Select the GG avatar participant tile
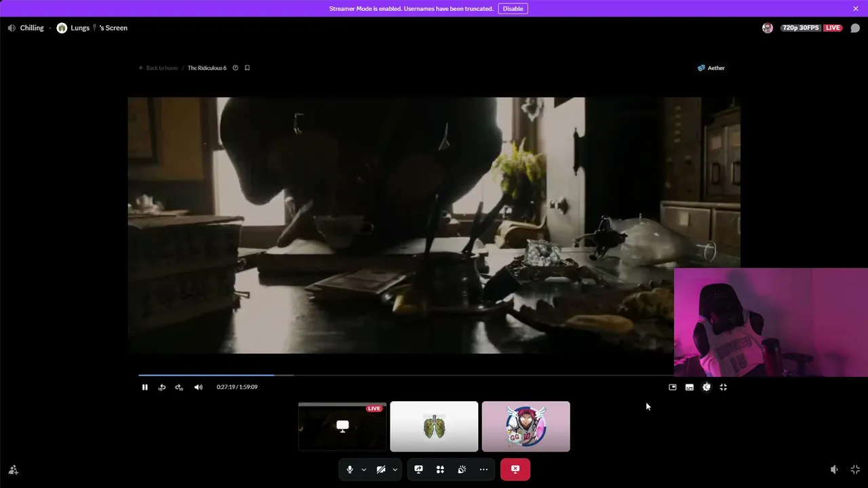 click(x=526, y=426)
